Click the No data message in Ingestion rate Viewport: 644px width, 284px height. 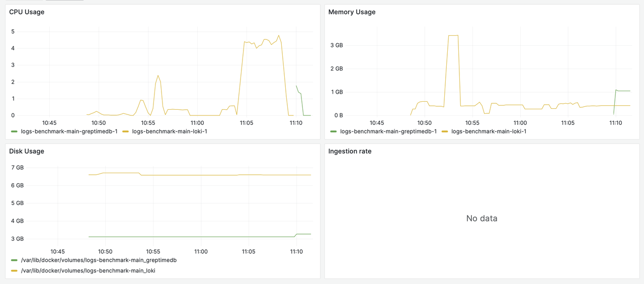(481, 219)
